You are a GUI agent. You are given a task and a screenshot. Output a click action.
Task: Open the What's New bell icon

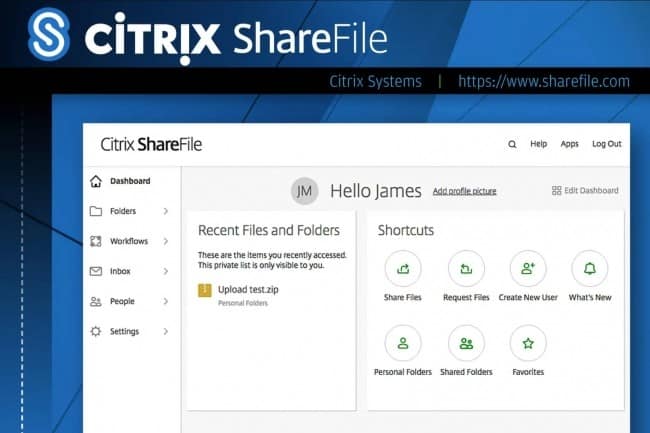tap(589, 269)
